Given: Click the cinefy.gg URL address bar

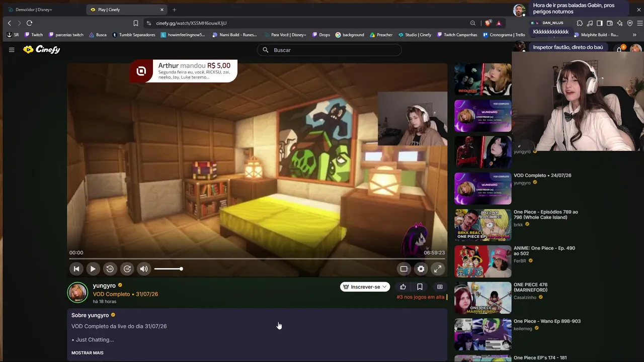Looking at the screenshot, I should tap(306, 23).
